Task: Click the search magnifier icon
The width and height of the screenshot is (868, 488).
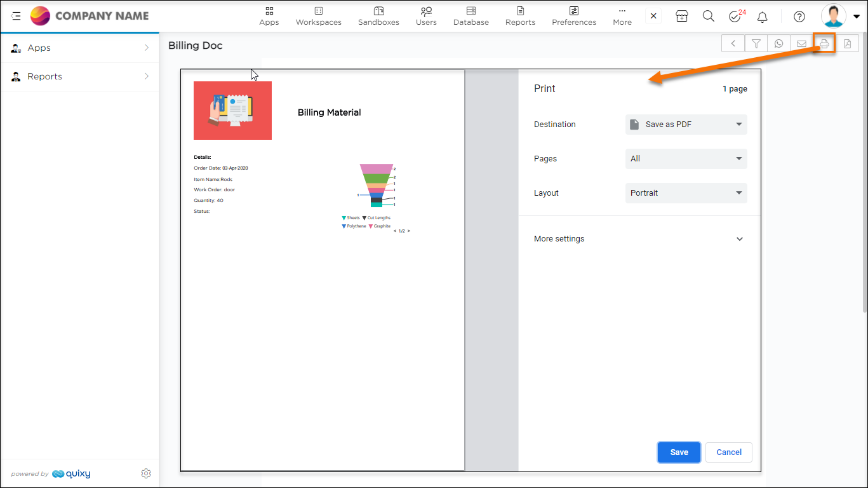Action: (x=709, y=17)
